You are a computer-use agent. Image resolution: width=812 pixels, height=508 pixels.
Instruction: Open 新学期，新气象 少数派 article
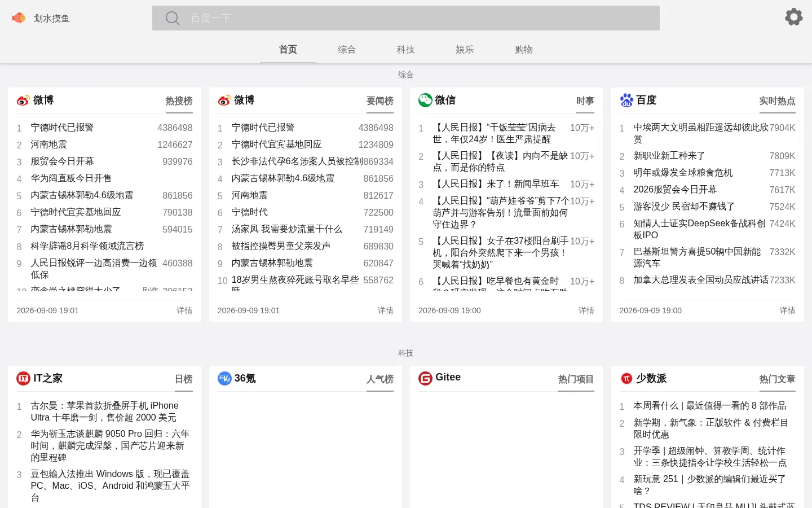pos(710,428)
